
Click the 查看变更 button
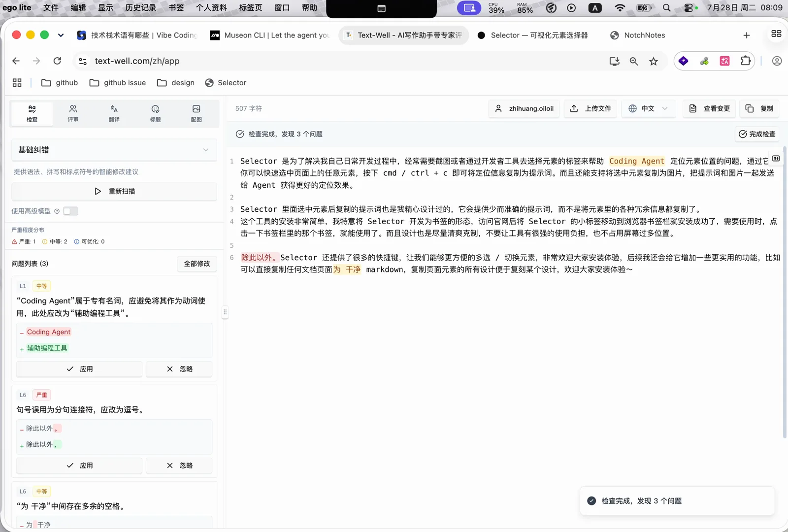coord(709,108)
